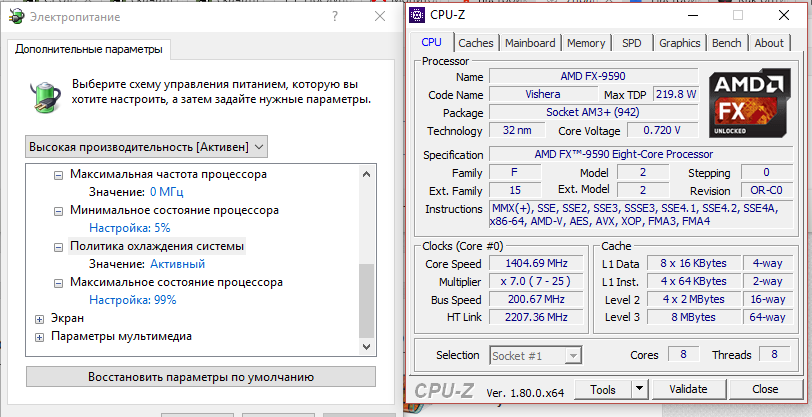Switch to the Caches tab

475,43
